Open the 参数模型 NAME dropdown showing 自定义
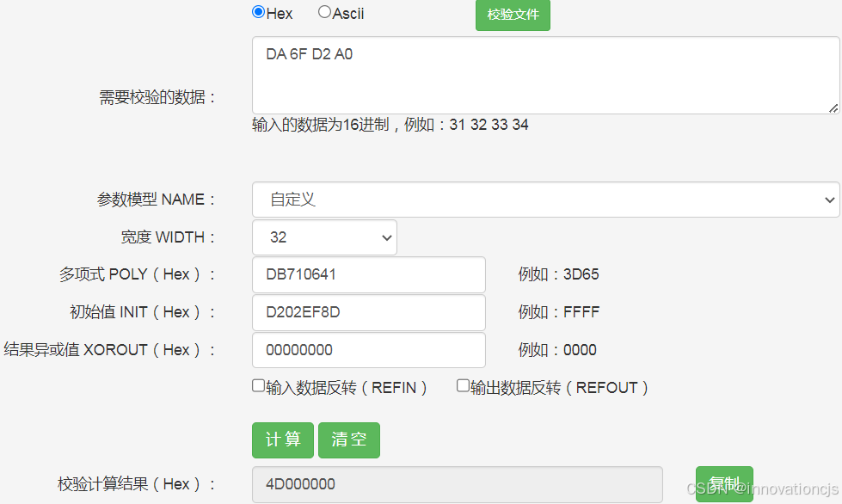Image resolution: width=842 pixels, height=504 pixels. tap(545, 200)
